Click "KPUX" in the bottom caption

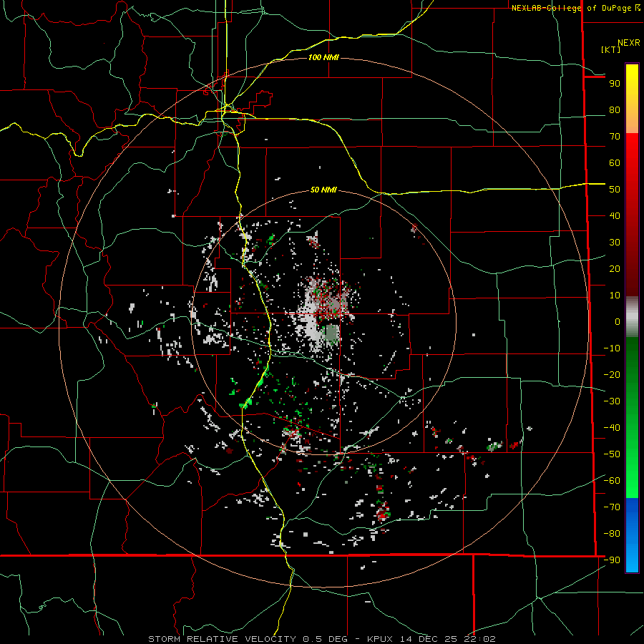(x=381, y=639)
